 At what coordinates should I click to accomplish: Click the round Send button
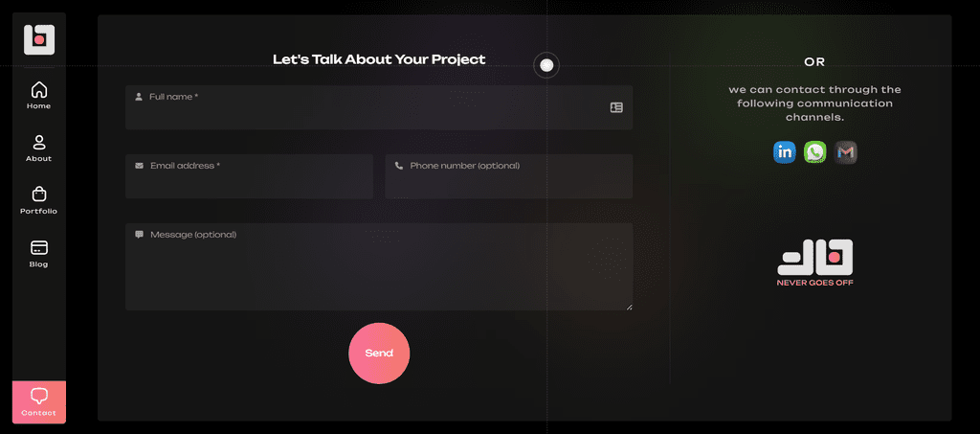pos(379,354)
